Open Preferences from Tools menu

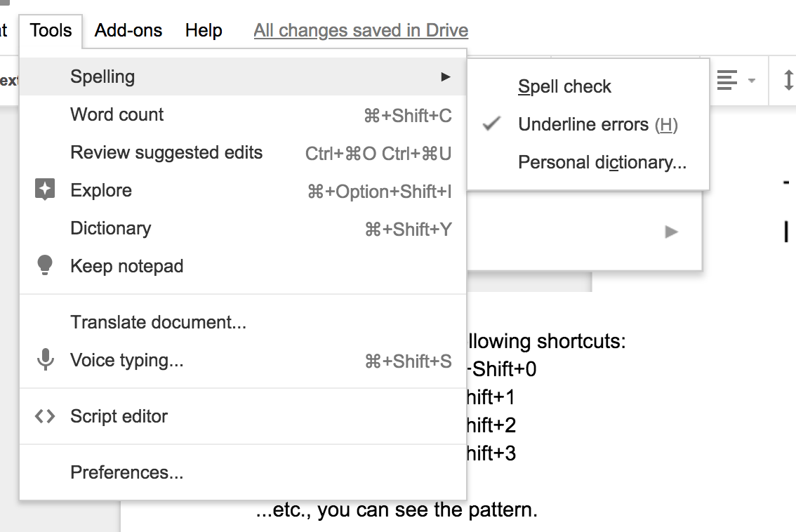[x=127, y=472]
